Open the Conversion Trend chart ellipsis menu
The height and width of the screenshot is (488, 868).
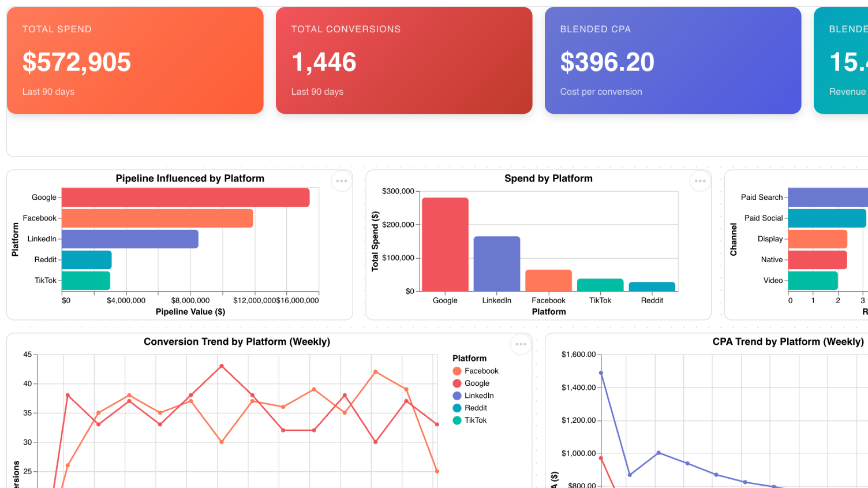point(521,344)
